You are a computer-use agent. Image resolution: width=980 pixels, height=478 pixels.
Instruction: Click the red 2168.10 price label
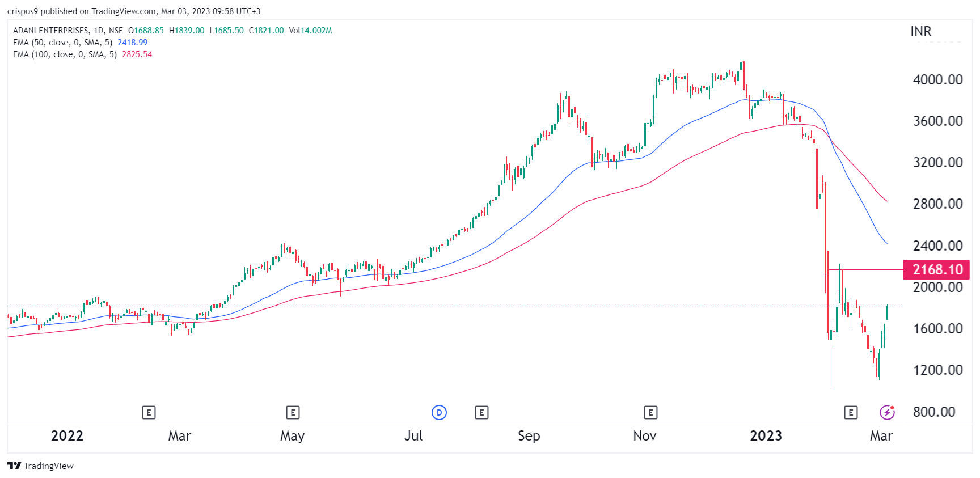click(x=937, y=269)
